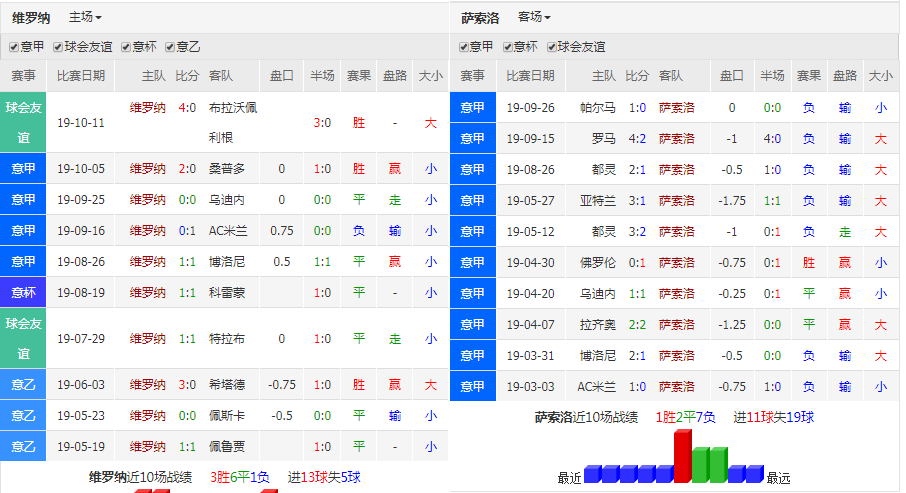Click 3胜6平1负 summary for 维罗纳
Image resolution: width=906 pixels, height=493 pixels.
239,477
